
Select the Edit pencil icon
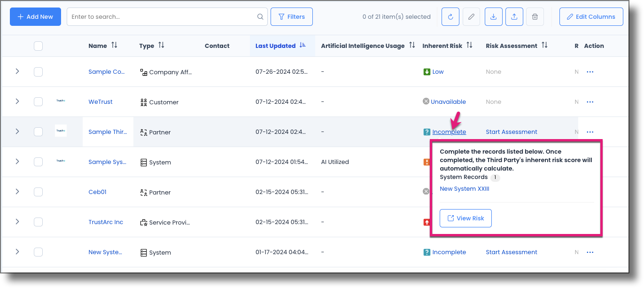point(471,16)
